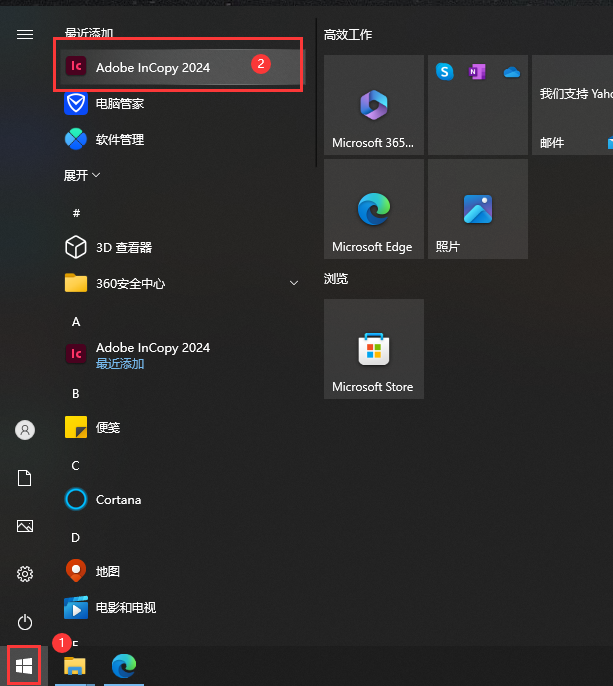Open File Explorer from the taskbar
The height and width of the screenshot is (686, 613).
75,665
